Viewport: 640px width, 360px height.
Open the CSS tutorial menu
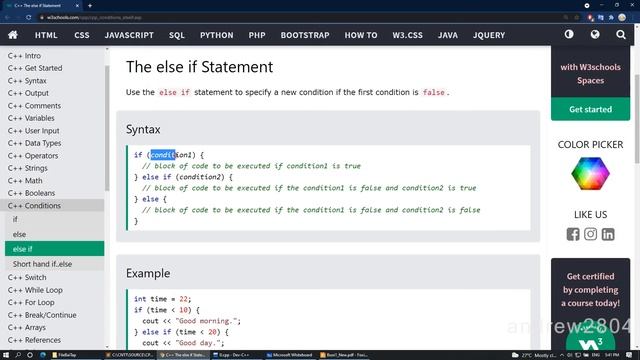[82, 35]
